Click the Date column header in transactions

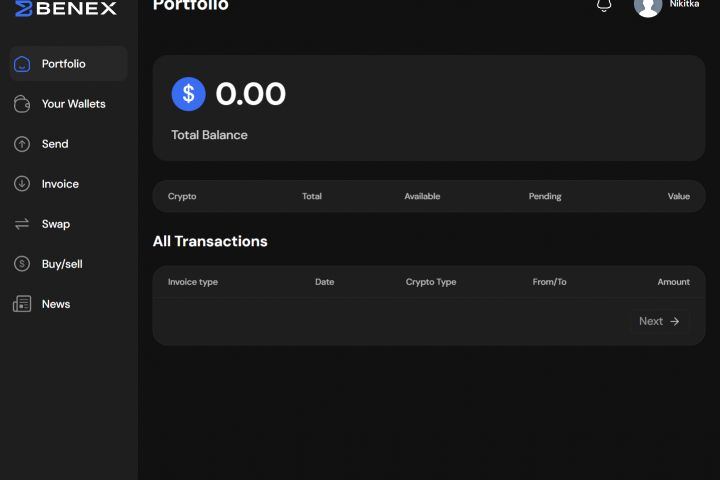click(324, 282)
